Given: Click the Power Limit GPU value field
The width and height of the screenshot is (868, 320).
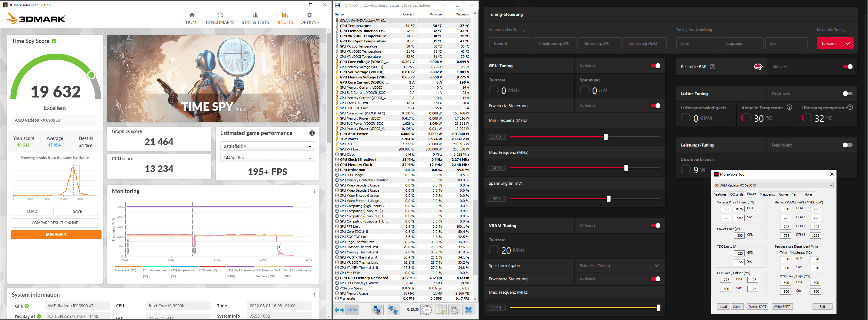Looking at the screenshot, I should coord(739,236).
